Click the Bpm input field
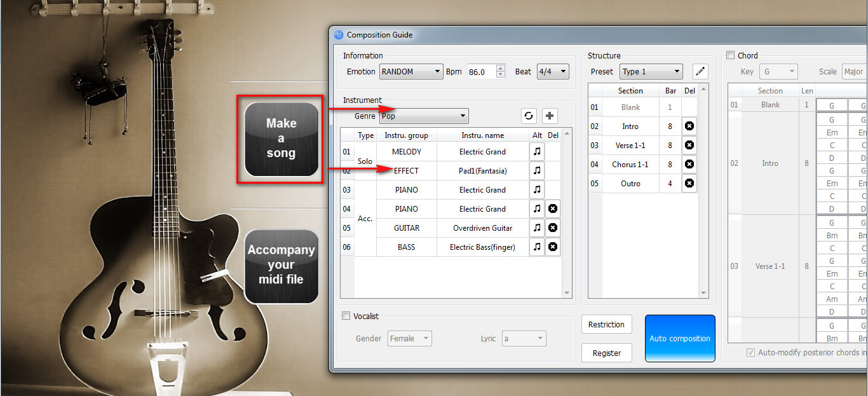The height and width of the screenshot is (396, 868). click(480, 72)
